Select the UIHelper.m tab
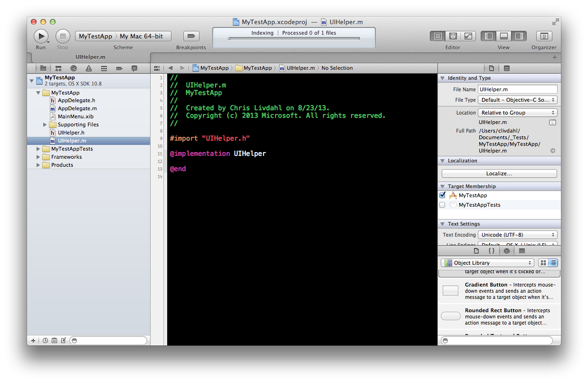 point(90,57)
